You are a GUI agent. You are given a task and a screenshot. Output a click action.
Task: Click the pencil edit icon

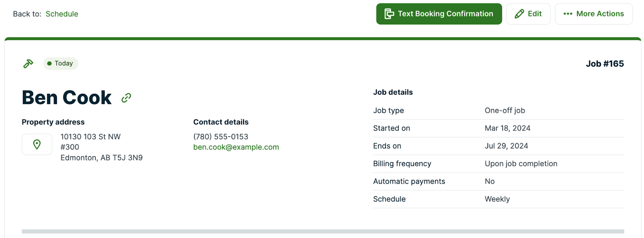(519, 14)
